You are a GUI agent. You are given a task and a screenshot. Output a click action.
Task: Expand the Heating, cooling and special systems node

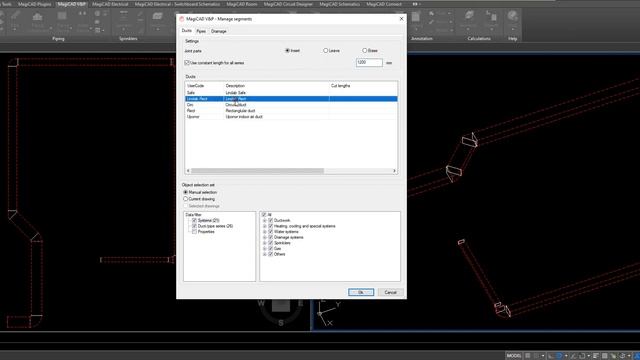(x=264, y=226)
